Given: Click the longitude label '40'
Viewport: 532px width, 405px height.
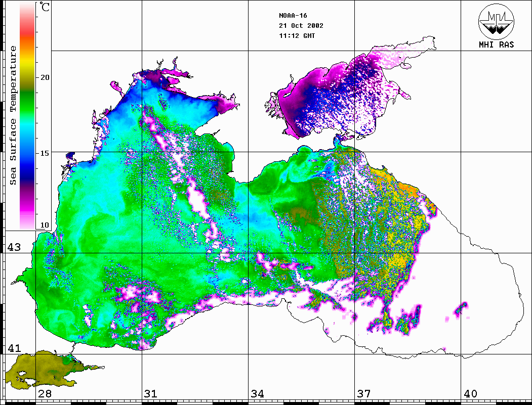Looking at the screenshot, I should point(470,394).
